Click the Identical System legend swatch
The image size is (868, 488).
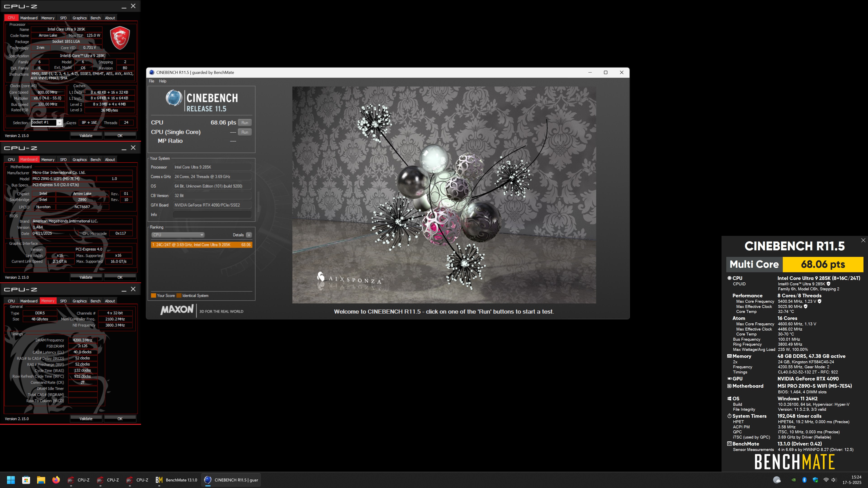(x=179, y=296)
